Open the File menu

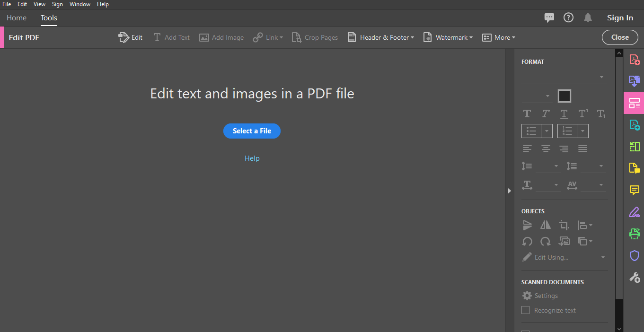[7, 4]
